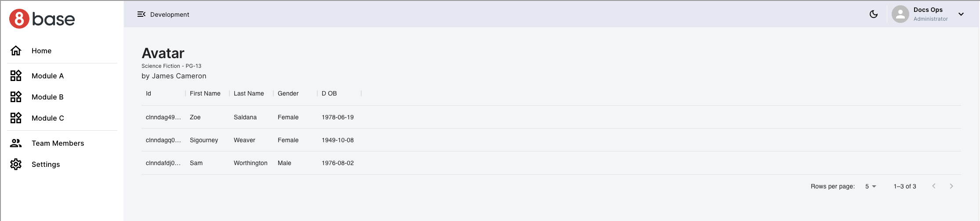980x221 pixels.
Task: Sort by First Name column header
Action: pos(205,93)
